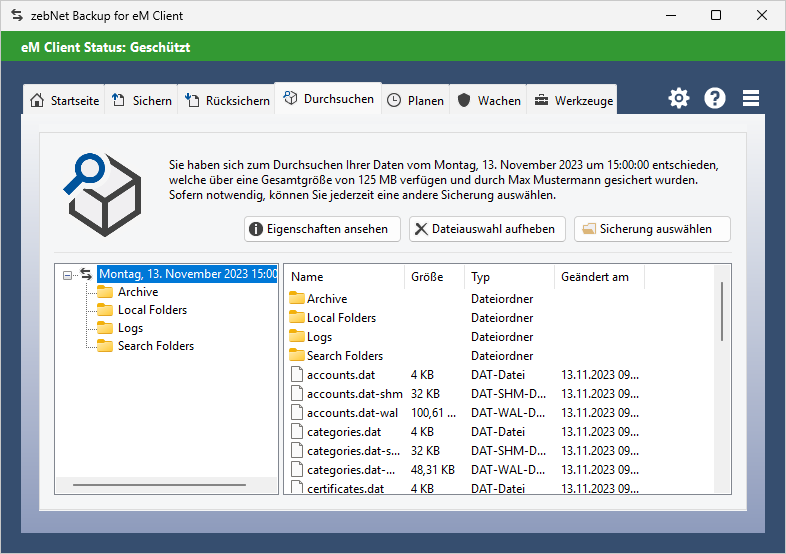Click the eM Client Status: Geschützt banner text
The image size is (786, 554).
(105, 47)
